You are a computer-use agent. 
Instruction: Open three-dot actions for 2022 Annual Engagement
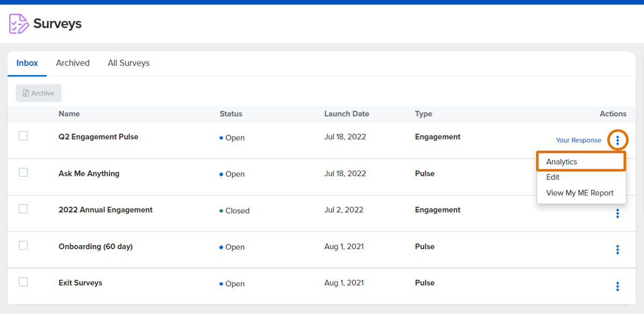[618, 213]
